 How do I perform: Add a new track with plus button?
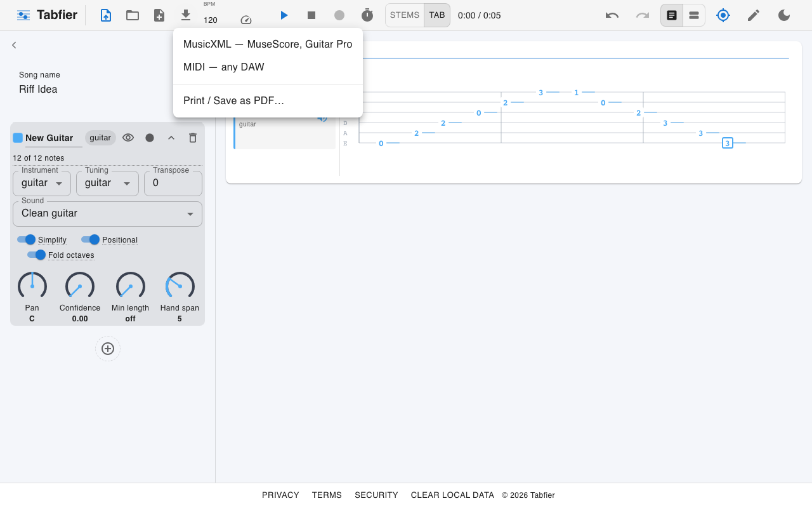(108, 349)
